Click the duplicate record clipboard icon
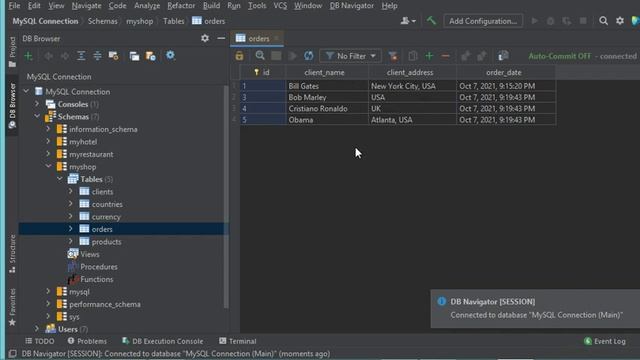The width and height of the screenshot is (640, 360). (413, 56)
